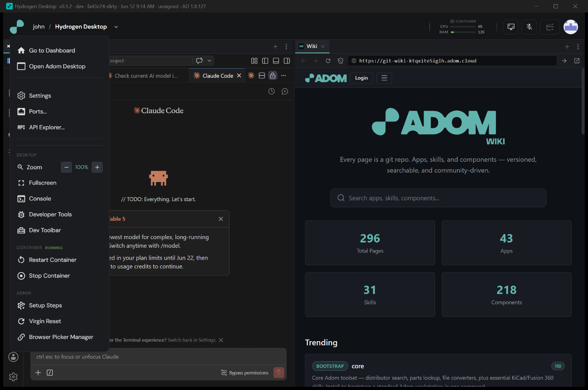Click the split editor icon
The image size is (588, 390).
262,76
